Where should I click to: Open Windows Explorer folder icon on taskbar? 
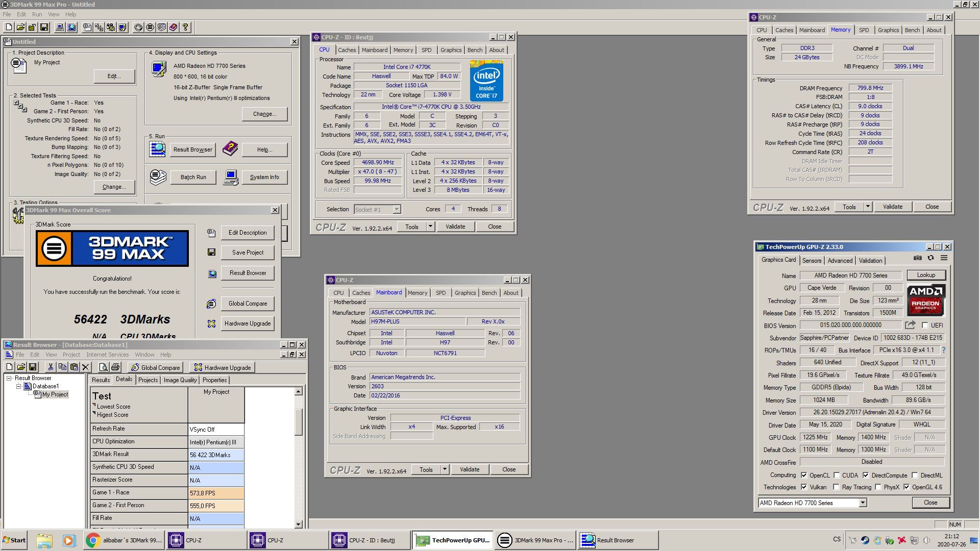(x=44, y=540)
